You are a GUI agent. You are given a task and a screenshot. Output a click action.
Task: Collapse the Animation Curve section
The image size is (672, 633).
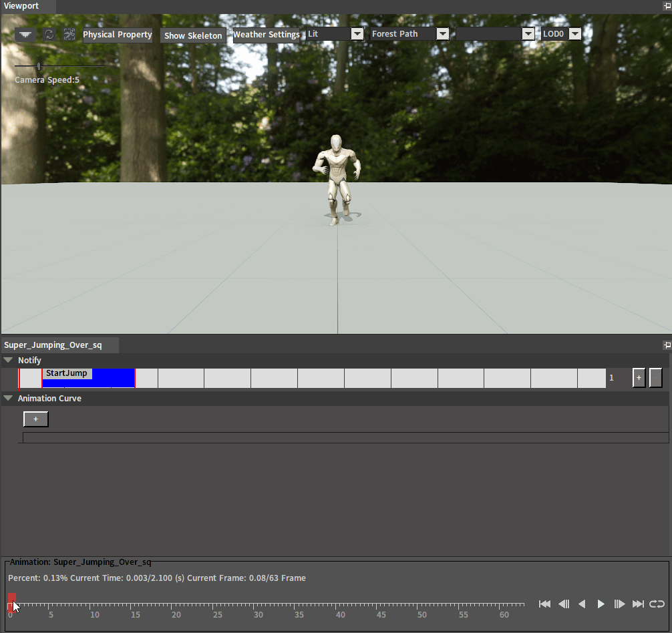(8, 399)
